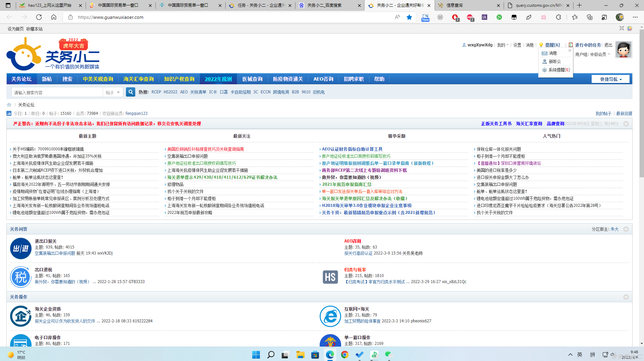The height and width of the screenshot is (361, 644).
Task: Open Microsoft Store from taskbar
Action: click(x=315, y=355)
